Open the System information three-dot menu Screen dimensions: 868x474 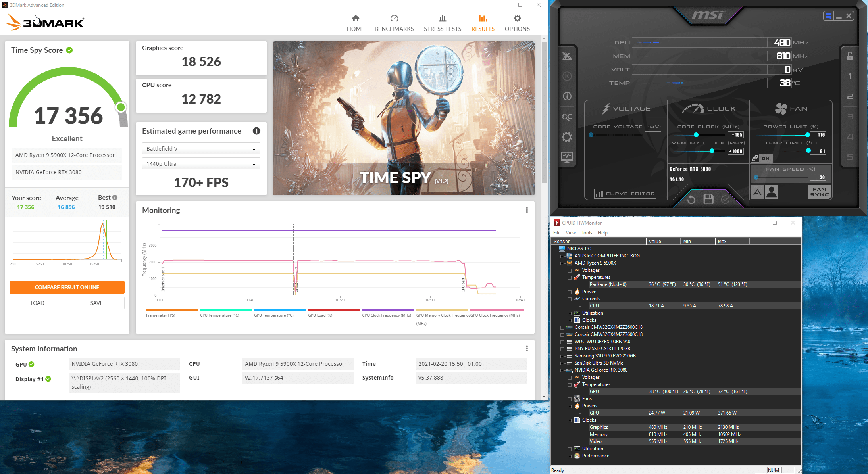click(527, 348)
